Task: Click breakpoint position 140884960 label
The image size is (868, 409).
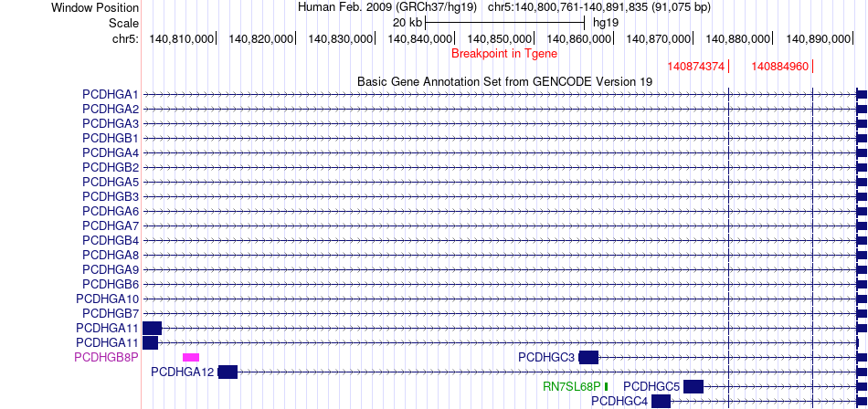Action: tap(779, 68)
